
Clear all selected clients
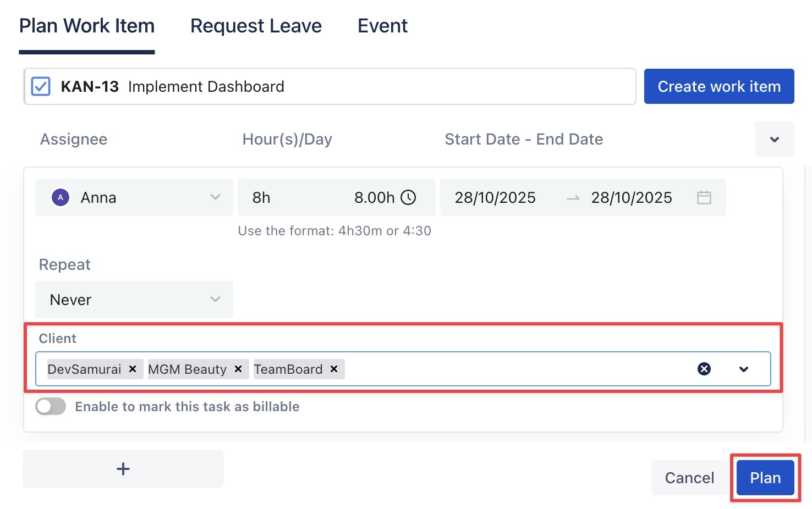point(704,369)
